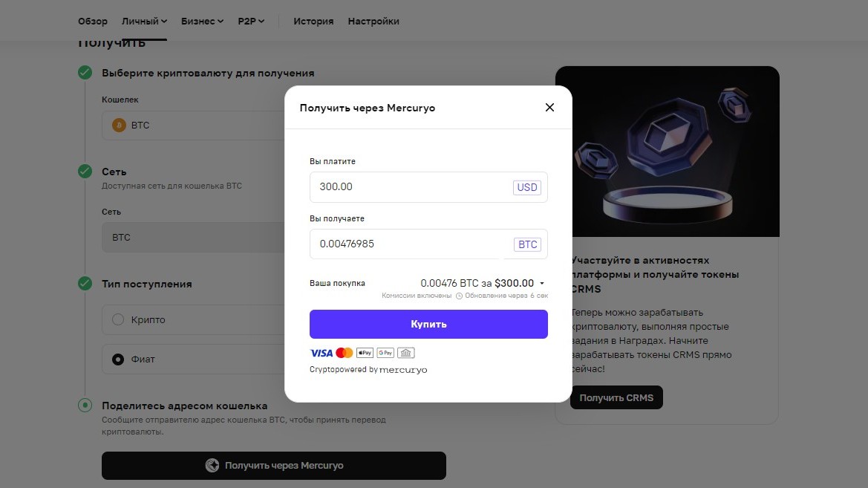This screenshot has height=488, width=868.
Task: Click the Apple Pay icon
Action: tap(365, 353)
